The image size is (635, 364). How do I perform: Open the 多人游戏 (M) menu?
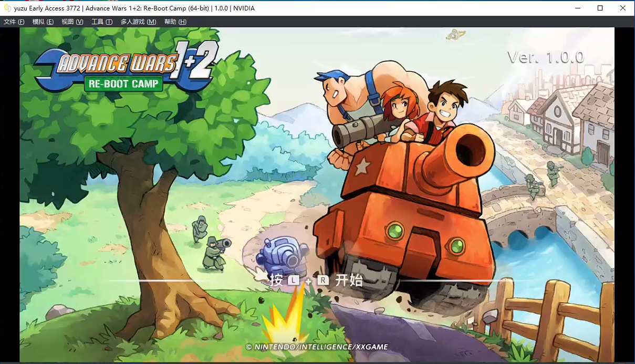(138, 22)
